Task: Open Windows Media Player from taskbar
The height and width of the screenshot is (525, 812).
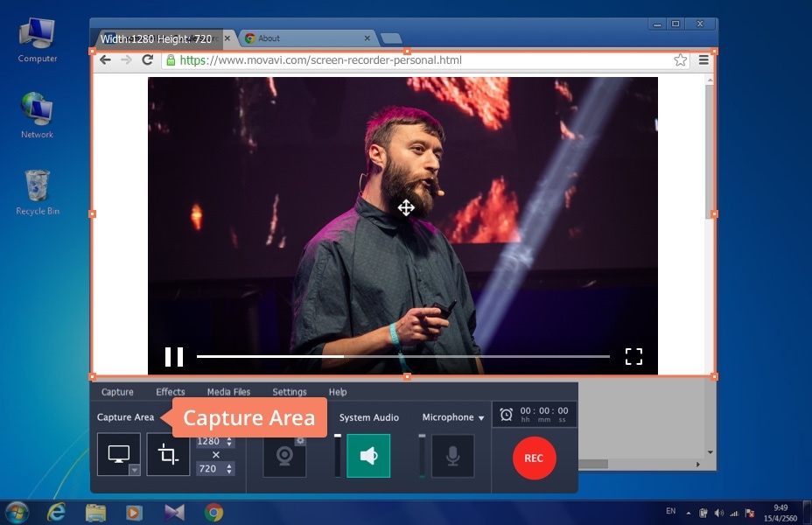Action: point(134,513)
